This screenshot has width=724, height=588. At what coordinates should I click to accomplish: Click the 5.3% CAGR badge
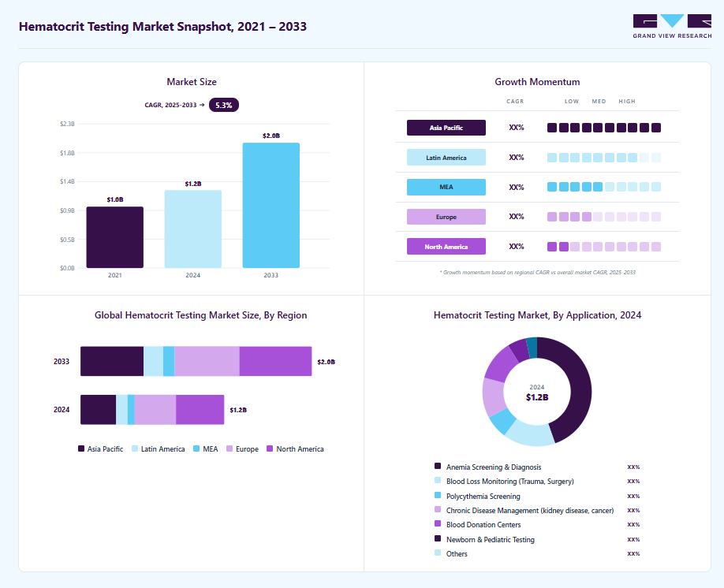(x=224, y=106)
